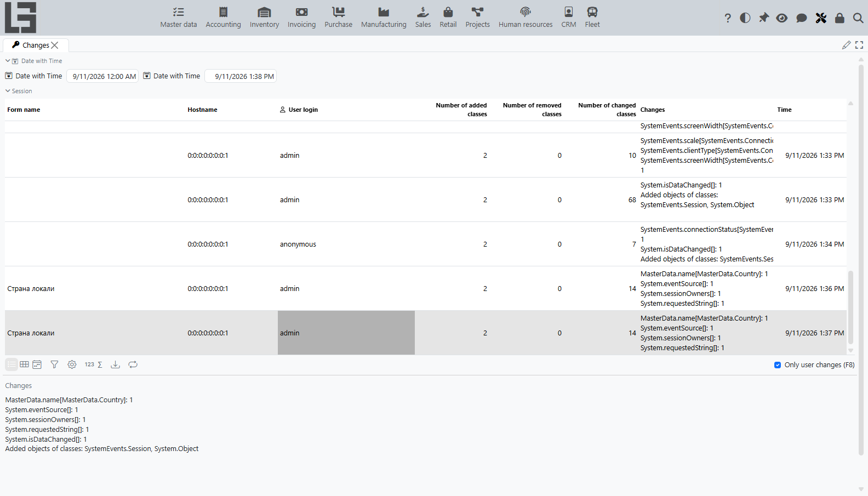This screenshot has width=868, height=496.
Task: Open start date picker showing 12:00 AM
Action: pyautogui.click(x=102, y=76)
